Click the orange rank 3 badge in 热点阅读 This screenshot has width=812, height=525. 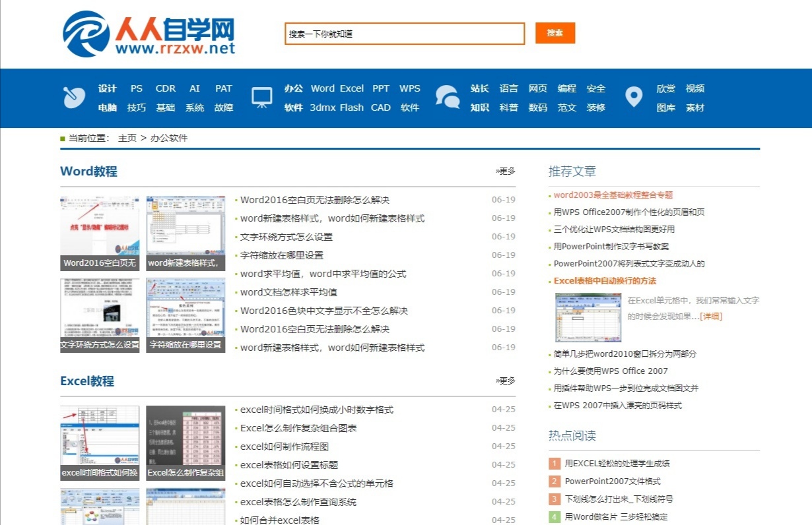click(555, 499)
